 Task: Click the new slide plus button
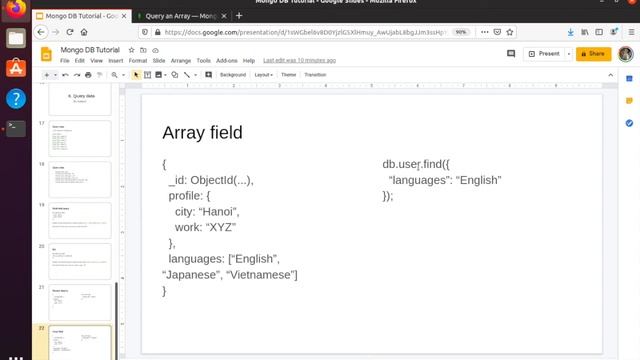click(47, 75)
